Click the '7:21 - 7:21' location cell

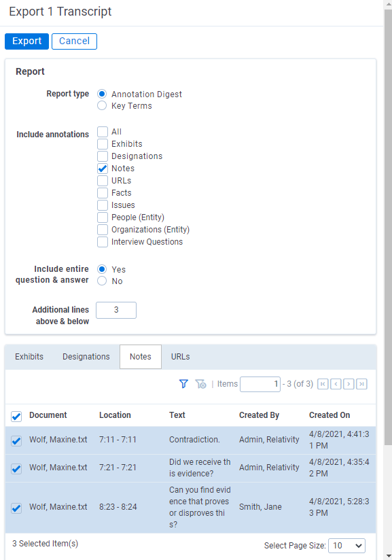click(x=118, y=468)
